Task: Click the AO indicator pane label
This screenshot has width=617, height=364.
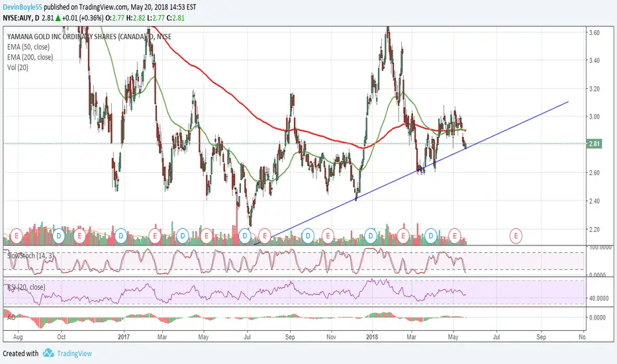Action: click(x=11, y=317)
